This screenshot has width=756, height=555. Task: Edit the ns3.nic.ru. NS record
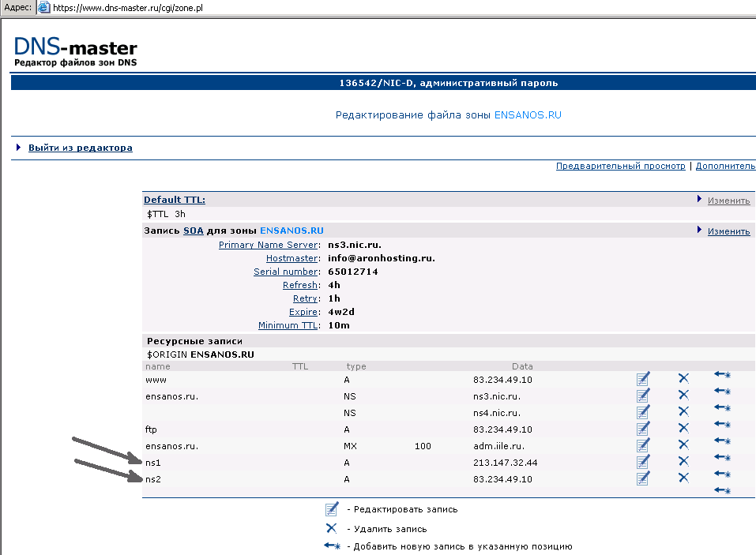tap(643, 396)
